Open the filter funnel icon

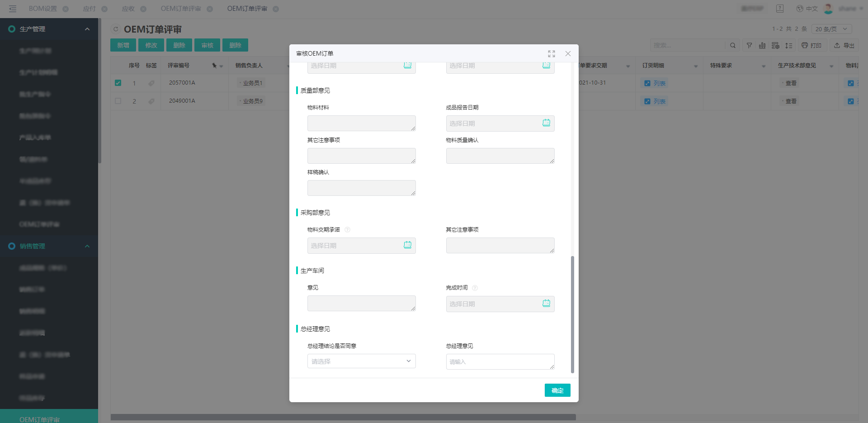(749, 45)
